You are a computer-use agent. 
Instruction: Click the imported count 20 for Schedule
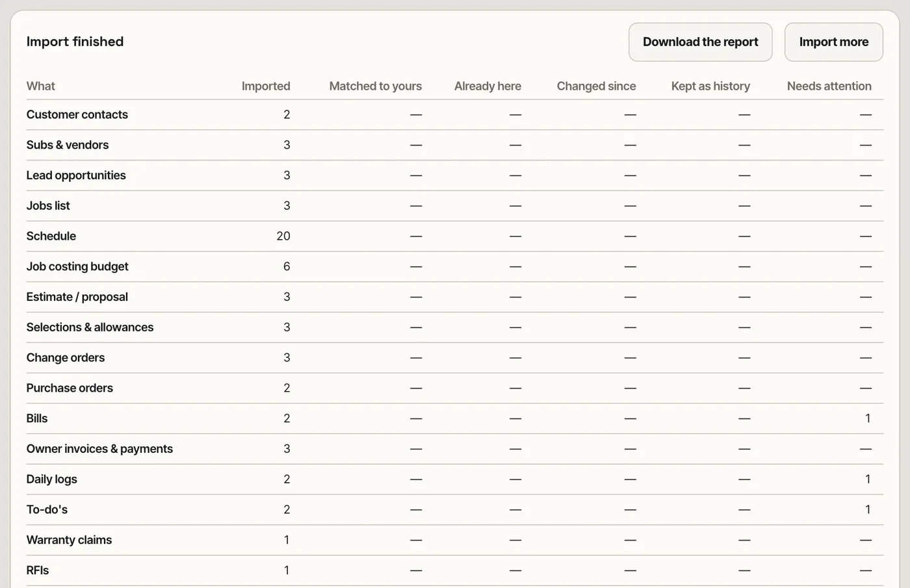283,236
